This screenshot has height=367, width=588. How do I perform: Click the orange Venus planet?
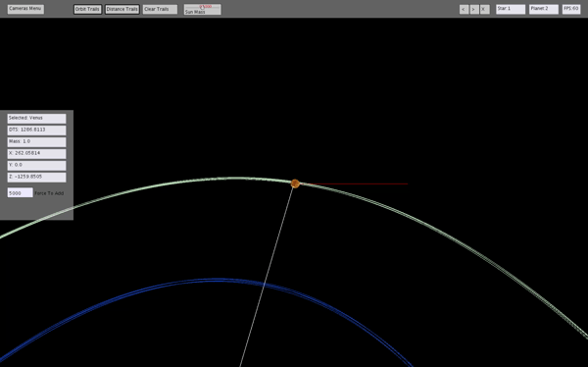(295, 183)
